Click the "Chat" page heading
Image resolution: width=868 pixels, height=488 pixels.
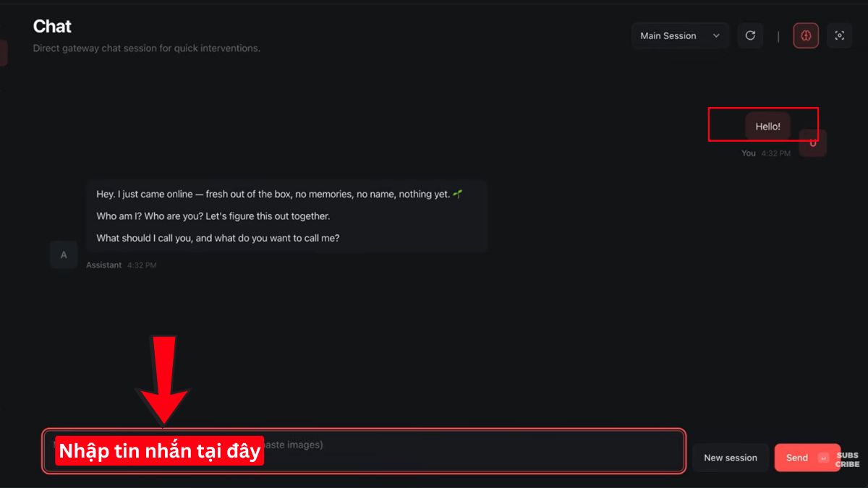(x=52, y=27)
